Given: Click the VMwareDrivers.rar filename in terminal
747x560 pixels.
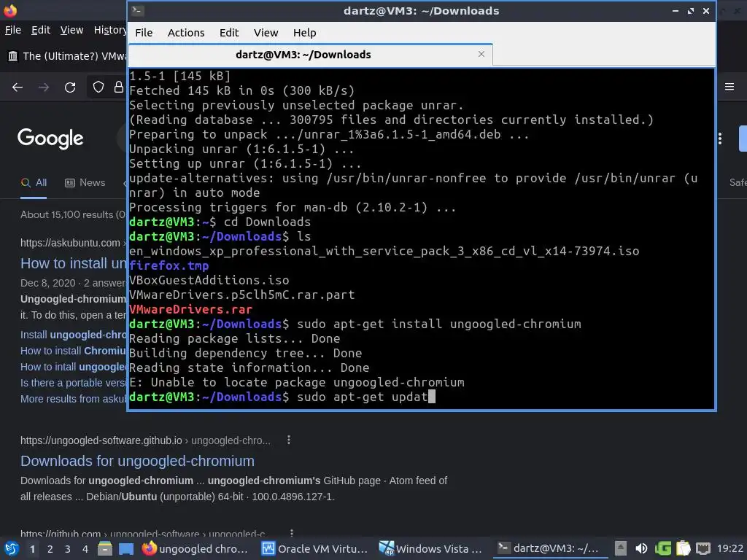Looking at the screenshot, I should click(190, 309).
